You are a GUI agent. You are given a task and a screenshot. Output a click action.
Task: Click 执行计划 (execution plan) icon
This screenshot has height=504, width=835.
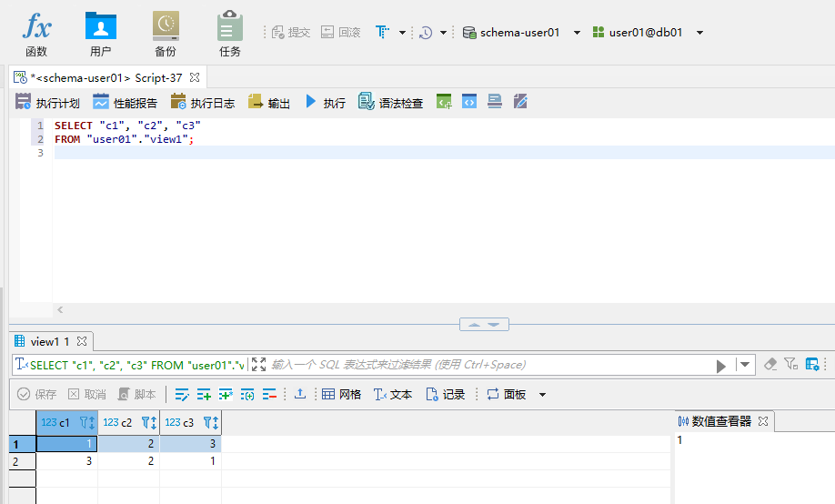[x=47, y=103]
